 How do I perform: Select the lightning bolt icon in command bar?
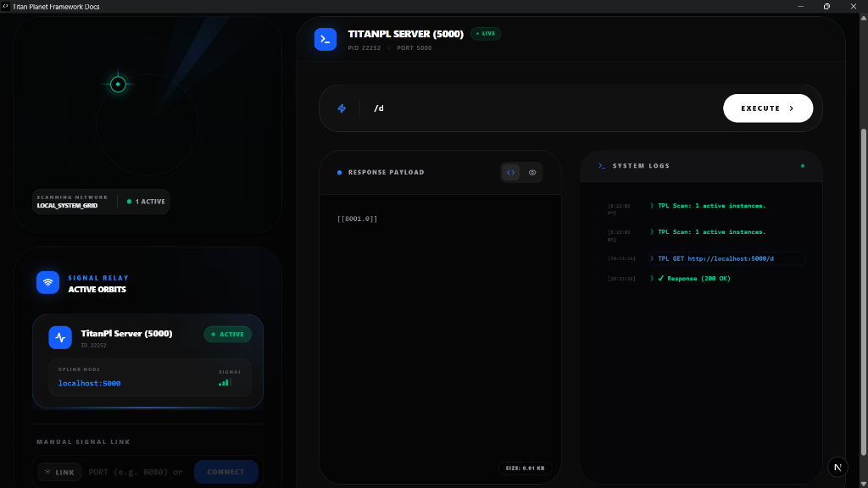(x=342, y=108)
